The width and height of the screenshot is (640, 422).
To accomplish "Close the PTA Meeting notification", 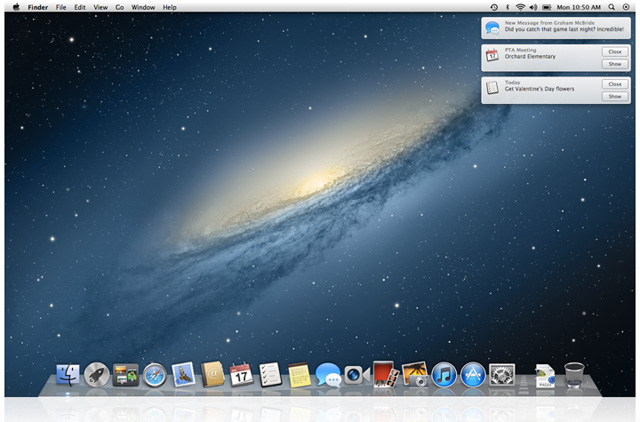I will pyautogui.click(x=615, y=51).
